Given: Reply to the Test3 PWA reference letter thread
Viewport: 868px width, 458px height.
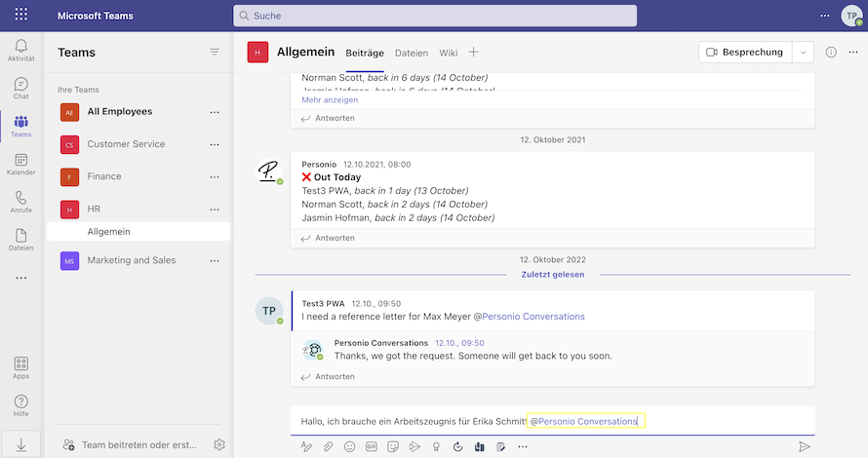Looking at the screenshot, I should 329,377.
